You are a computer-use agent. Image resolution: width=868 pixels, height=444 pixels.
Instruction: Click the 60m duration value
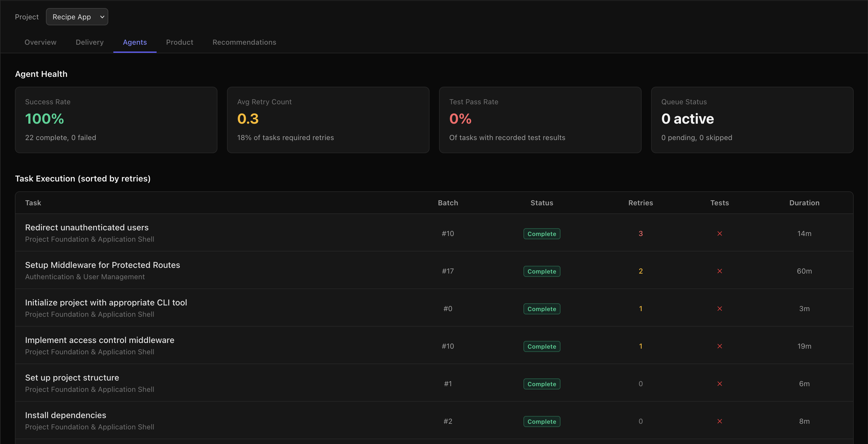click(804, 271)
